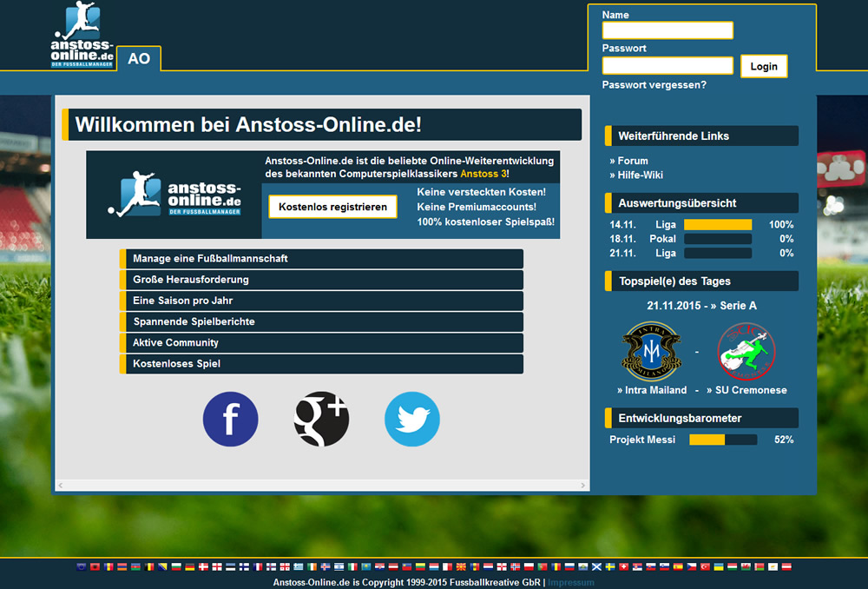Expand 'Manage eine Fußballmannschaft' section
The width and height of the screenshot is (868, 589).
[x=322, y=259]
